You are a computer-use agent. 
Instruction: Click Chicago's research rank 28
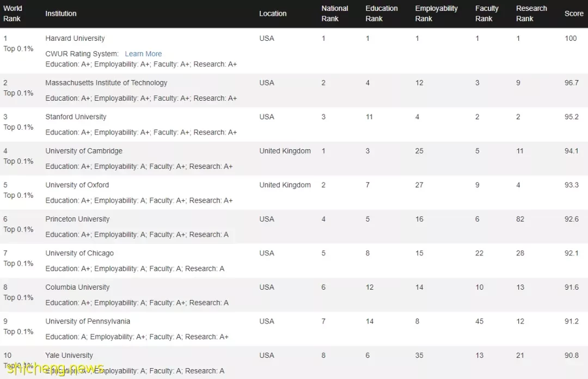(x=520, y=253)
